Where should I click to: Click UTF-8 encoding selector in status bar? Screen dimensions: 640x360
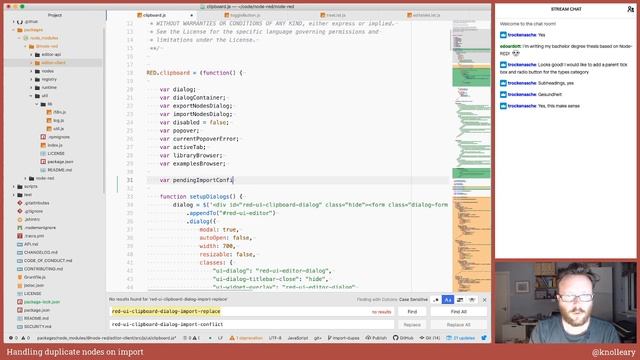[275, 338]
